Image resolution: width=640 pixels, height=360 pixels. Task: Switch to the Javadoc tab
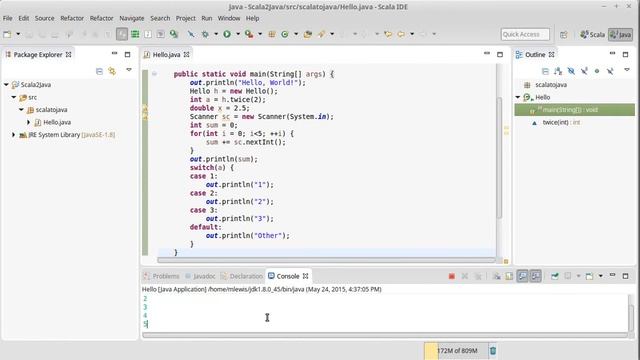pyautogui.click(x=200, y=276)
